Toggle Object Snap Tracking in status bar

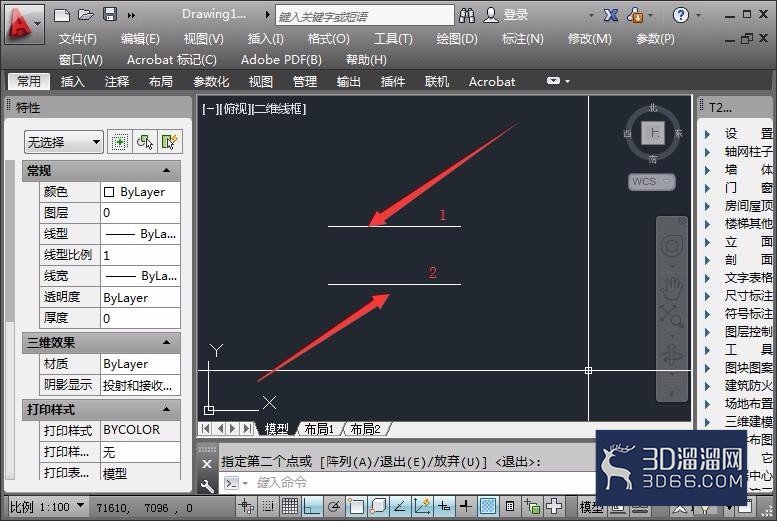coord(400,506)
